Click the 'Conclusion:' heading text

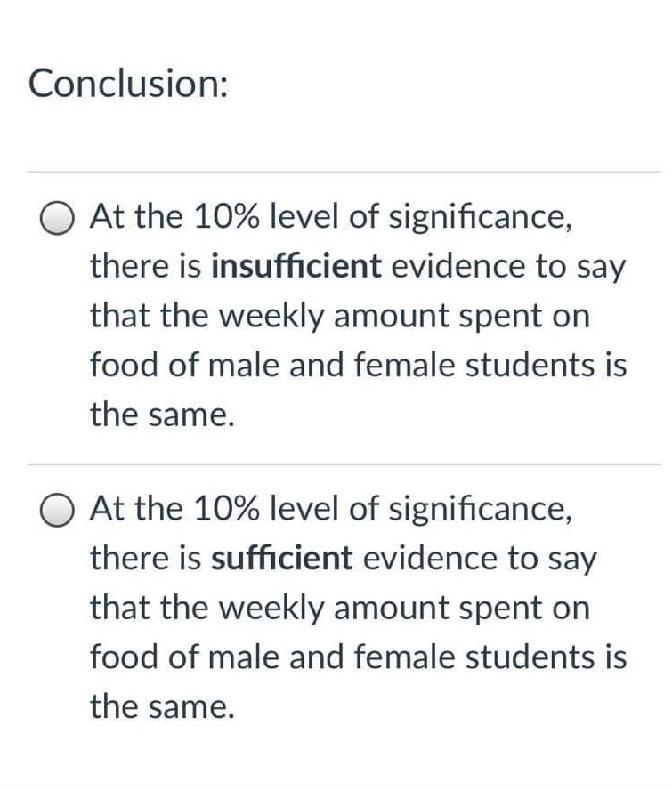pyautogui.click(x=127, y=85)
